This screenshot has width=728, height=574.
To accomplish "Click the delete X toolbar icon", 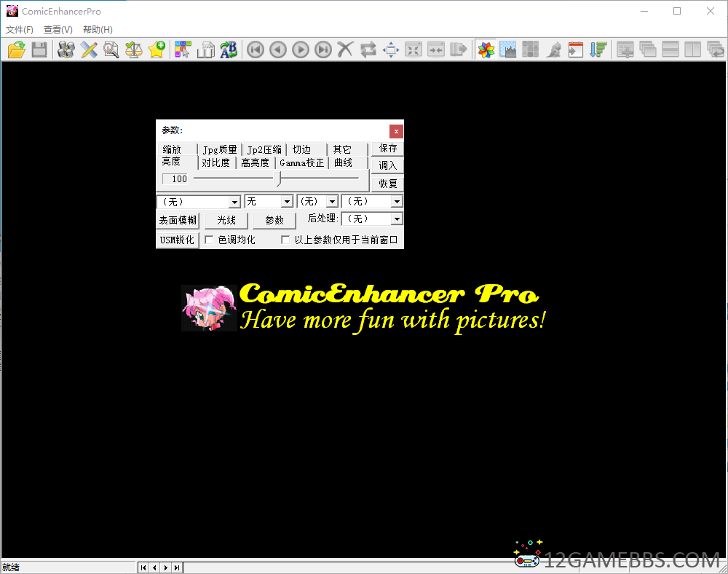I will 345,50.
